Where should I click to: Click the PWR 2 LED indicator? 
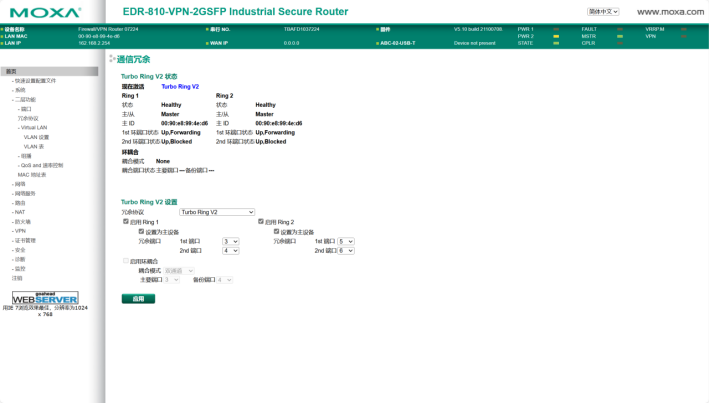coord(556,36)
